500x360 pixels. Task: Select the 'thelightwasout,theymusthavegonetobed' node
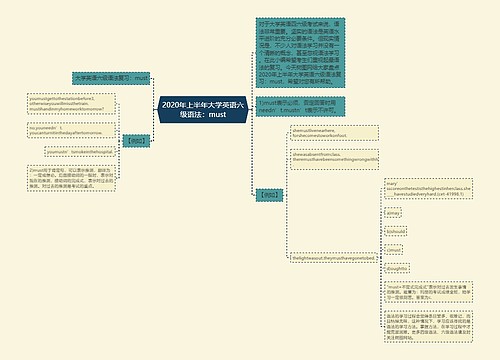pyautogui.click(x=334, y=258)
